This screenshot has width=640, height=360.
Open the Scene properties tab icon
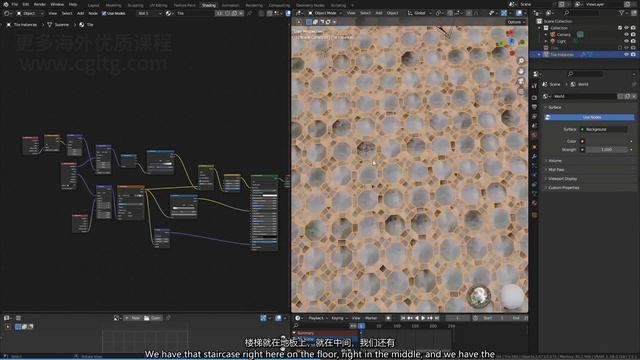(534, 126)
